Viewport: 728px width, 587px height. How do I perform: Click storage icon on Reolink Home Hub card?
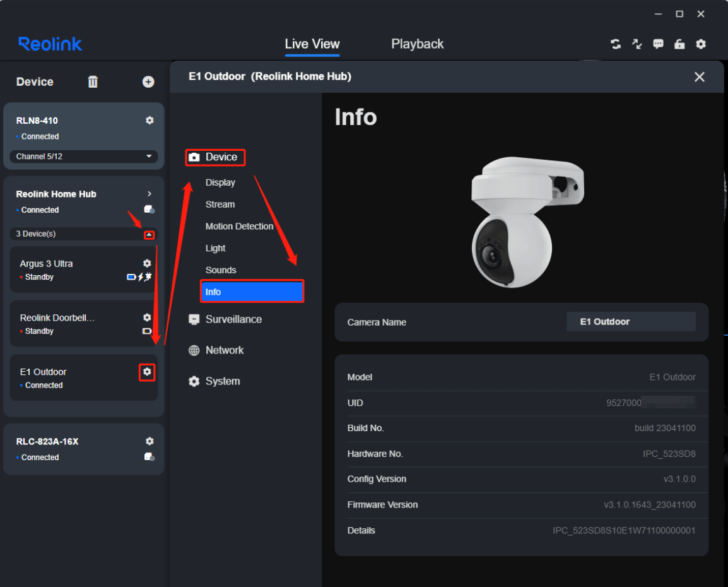pos(149,210)
